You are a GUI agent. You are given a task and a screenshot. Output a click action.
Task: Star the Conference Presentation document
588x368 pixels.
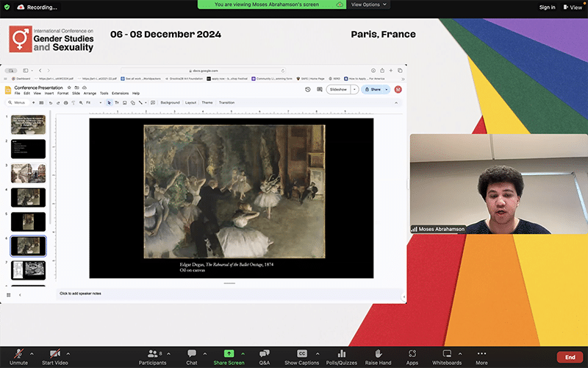click(69, 88)
